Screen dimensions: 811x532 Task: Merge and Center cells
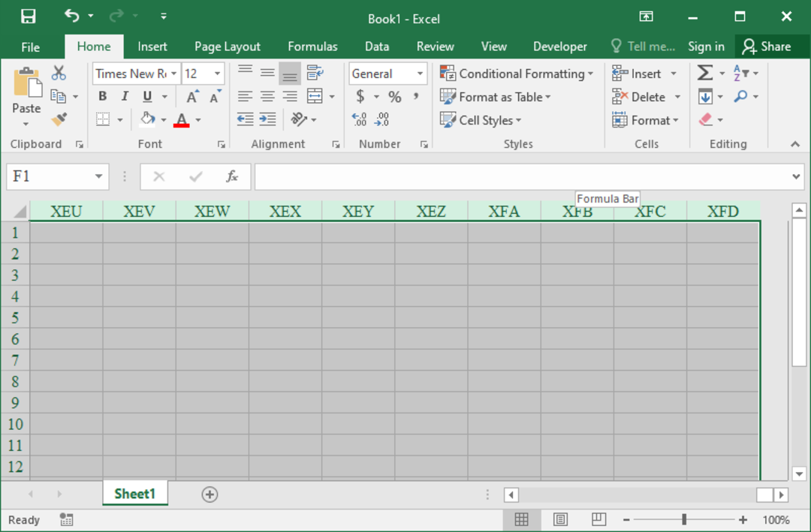(315, 96)
